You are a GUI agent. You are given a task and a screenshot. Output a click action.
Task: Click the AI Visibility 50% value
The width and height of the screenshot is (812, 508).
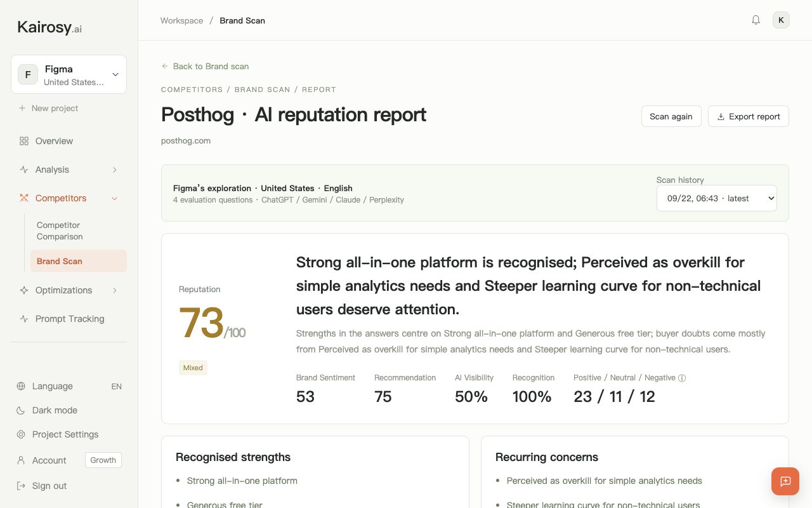point(471,397)
